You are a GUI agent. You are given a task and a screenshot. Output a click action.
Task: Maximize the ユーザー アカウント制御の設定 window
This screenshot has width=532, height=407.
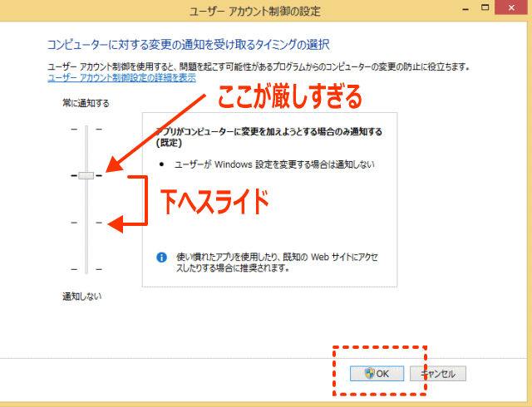[x=485, y=7]
